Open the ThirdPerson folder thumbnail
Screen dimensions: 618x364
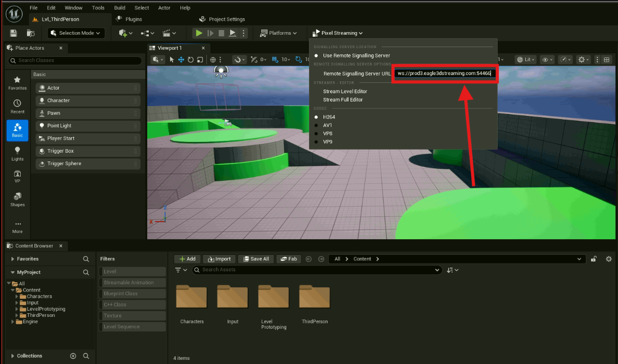click(x=315, y=297)
